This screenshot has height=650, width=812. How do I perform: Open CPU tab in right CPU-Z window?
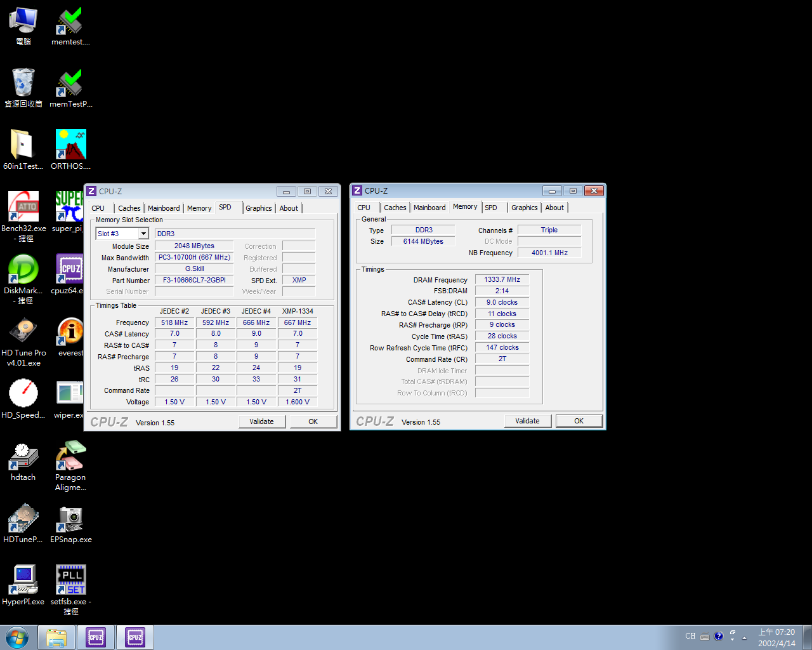pos(364,208)
